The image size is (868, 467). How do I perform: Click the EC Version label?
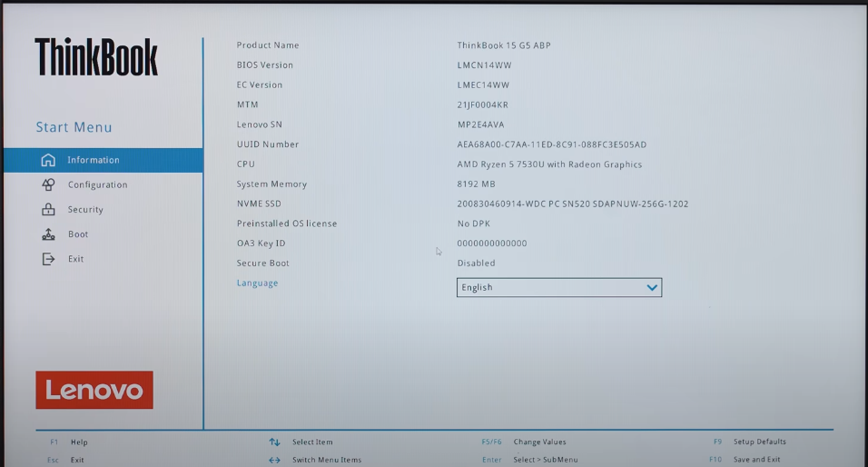click(x=260, y=84)
